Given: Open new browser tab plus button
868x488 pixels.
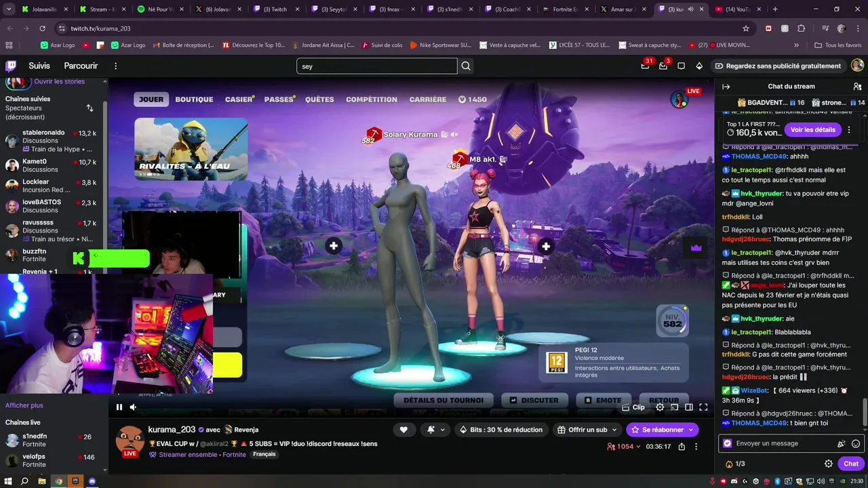Looking at the screenshot, I should pos(775,9).
